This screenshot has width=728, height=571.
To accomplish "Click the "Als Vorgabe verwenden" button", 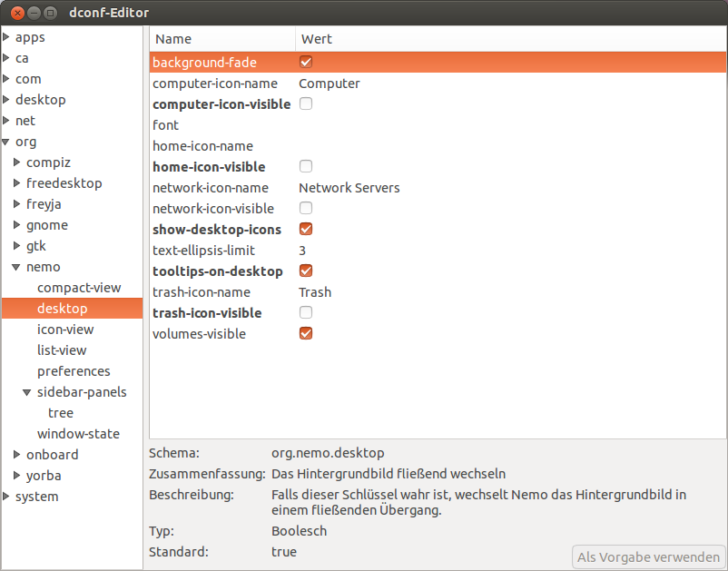I will [648, 556].
